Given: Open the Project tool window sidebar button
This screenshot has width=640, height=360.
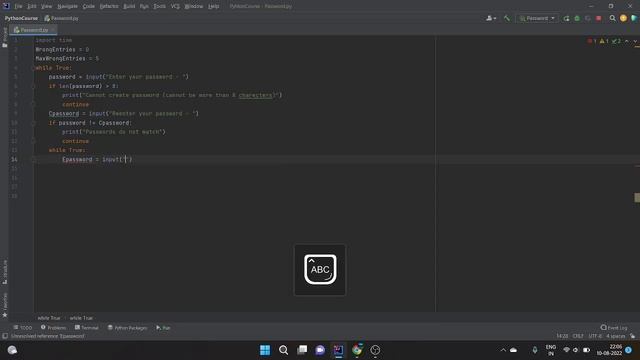Looking at the screenshot, I should point(4,38).
